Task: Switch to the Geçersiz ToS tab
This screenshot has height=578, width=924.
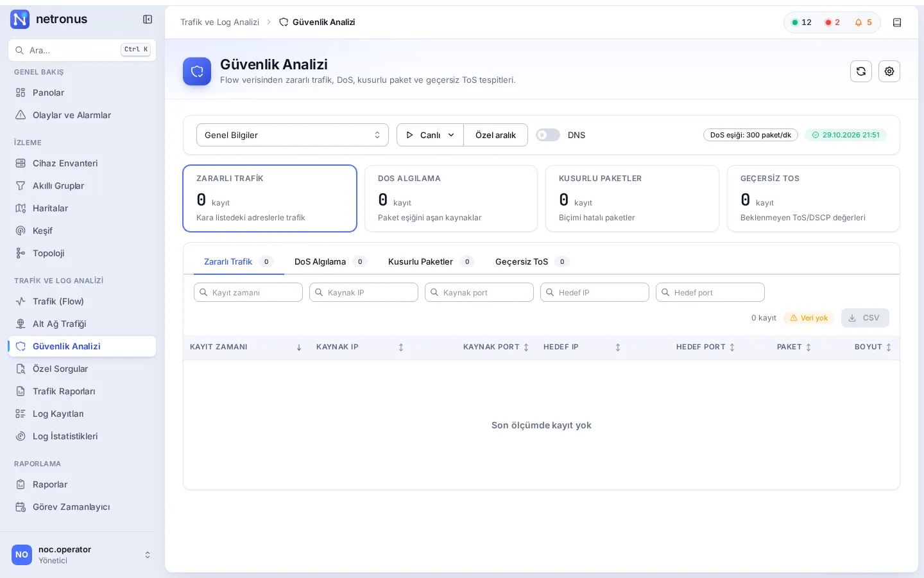Action: pyautogui.click(x=531, y=261)
